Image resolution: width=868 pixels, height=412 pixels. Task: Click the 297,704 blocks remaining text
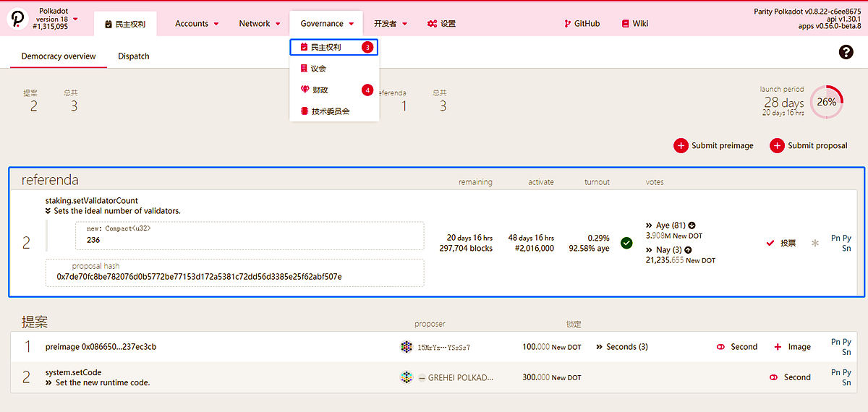click(x=466, y=249)
